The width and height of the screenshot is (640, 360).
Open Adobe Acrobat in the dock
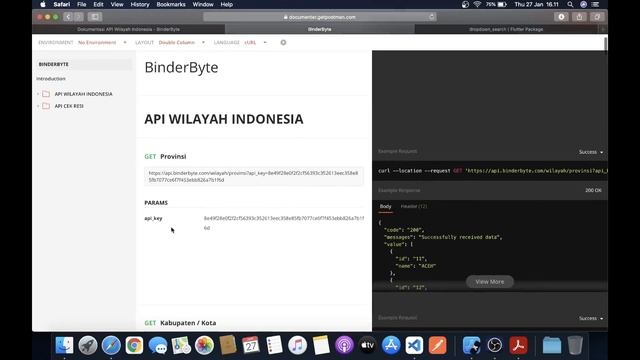click(518, 345)
